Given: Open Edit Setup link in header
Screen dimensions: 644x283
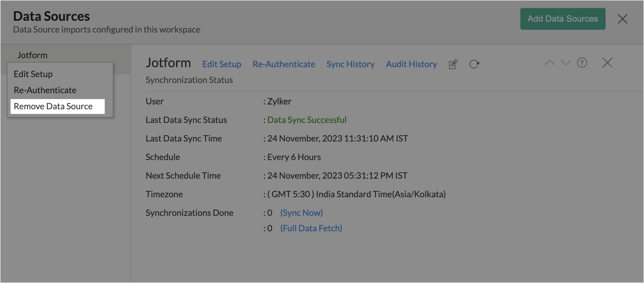Looking at the screenshot, I should [x=222, y=64].
